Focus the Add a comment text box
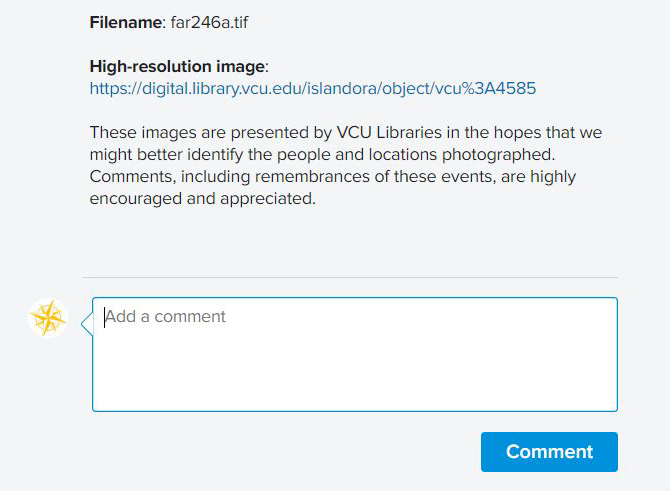This screenshot has height=491, width=670. [355, 354]
